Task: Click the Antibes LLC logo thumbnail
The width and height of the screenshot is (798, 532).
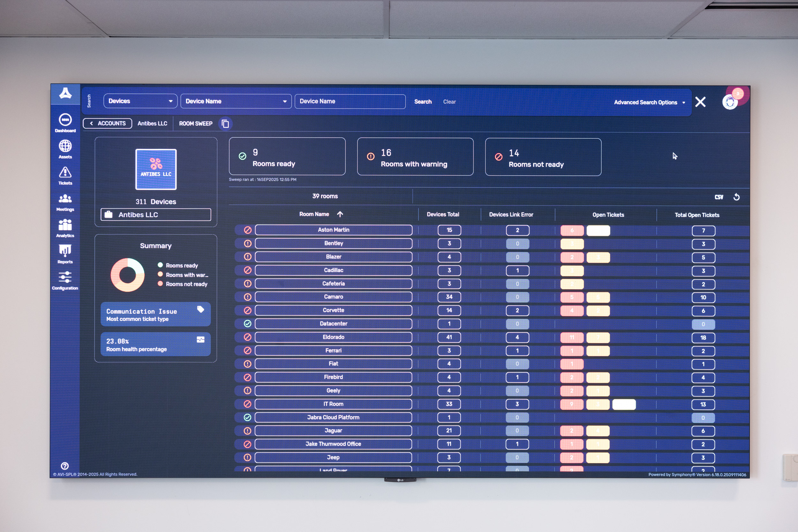Action: [156, 169]
